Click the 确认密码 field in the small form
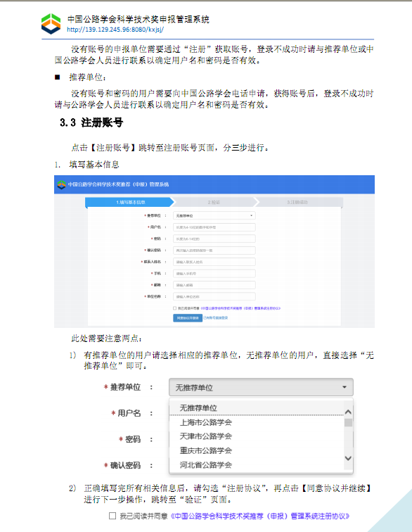This screenshot has height=532, width=412. [214, 251]
